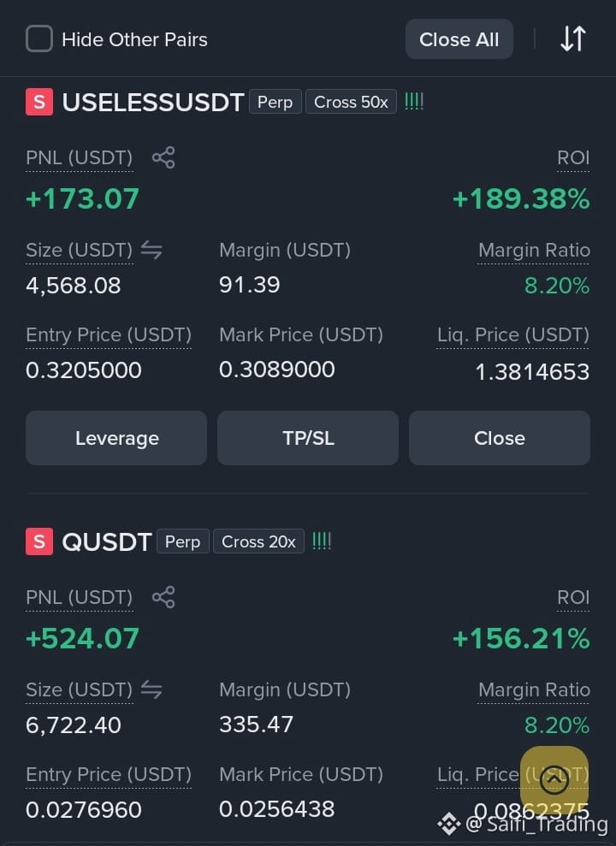Open the USELESSUSDT pair name
616x846 pixels.
click(x=153, y=103)
